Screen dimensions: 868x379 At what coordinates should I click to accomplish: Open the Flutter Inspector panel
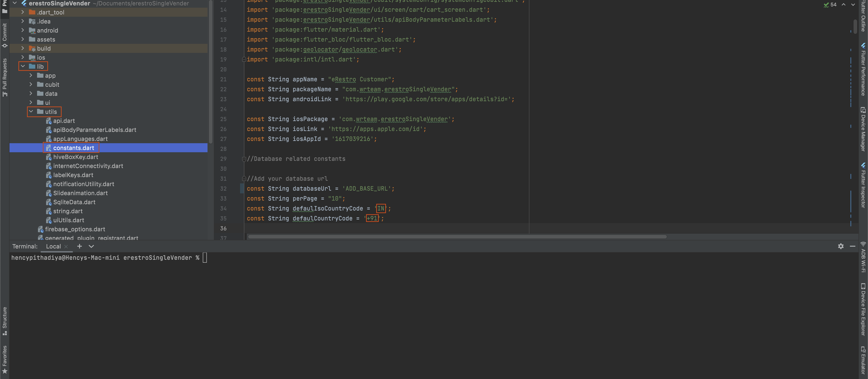[863, 185]
